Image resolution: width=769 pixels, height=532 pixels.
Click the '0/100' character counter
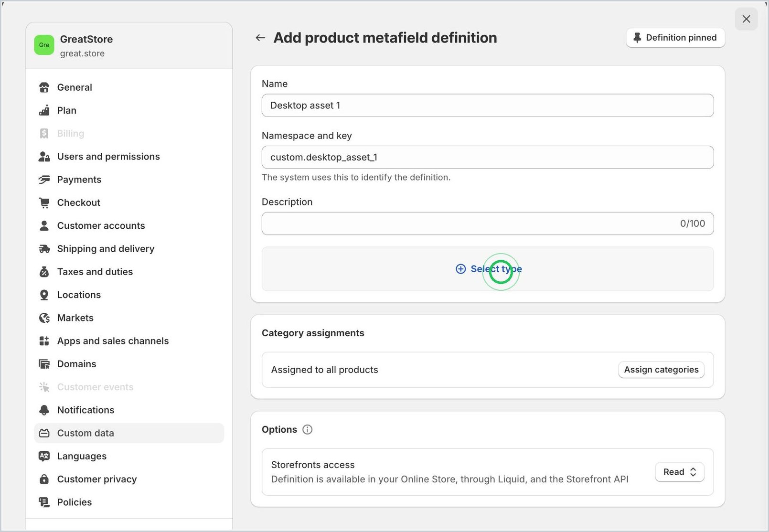693,223
